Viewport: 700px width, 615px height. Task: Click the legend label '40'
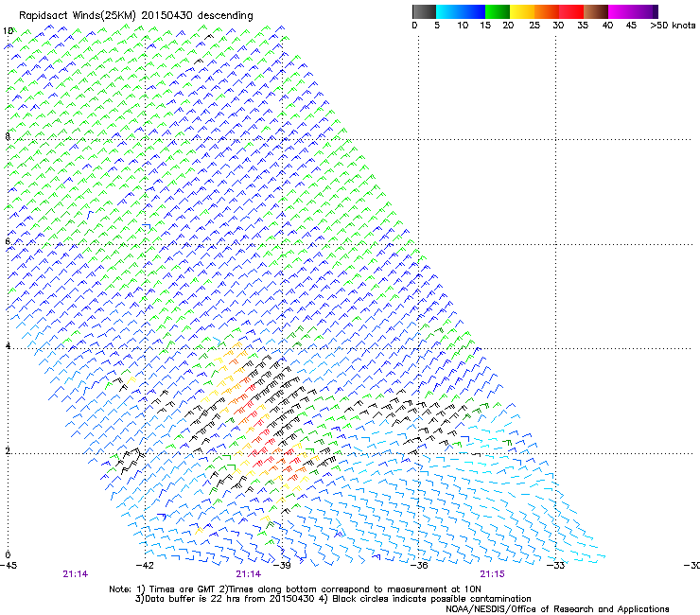607,25
